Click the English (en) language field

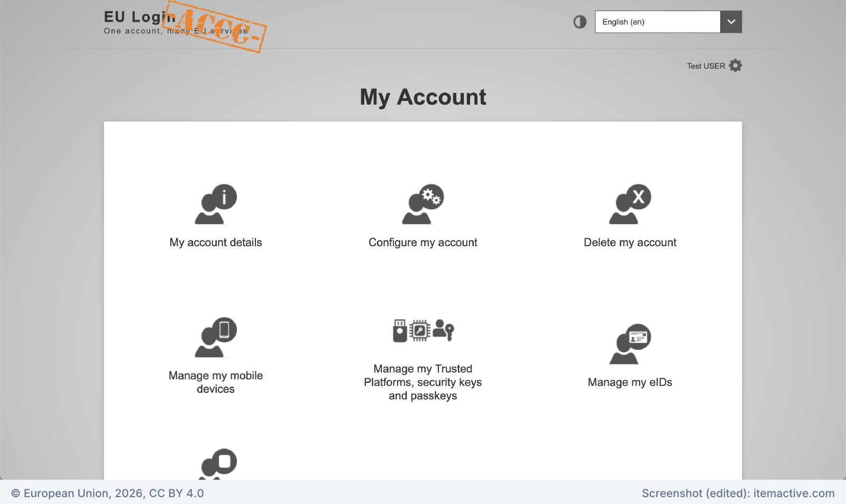[658, 22]
